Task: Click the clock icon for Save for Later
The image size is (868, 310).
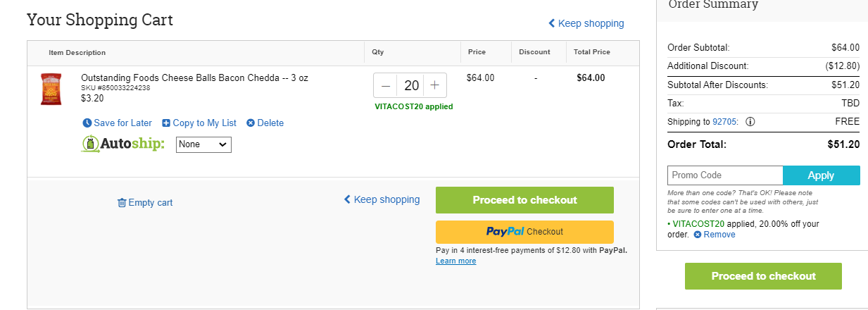Action: pyautogui.click(x=87, y=123)
